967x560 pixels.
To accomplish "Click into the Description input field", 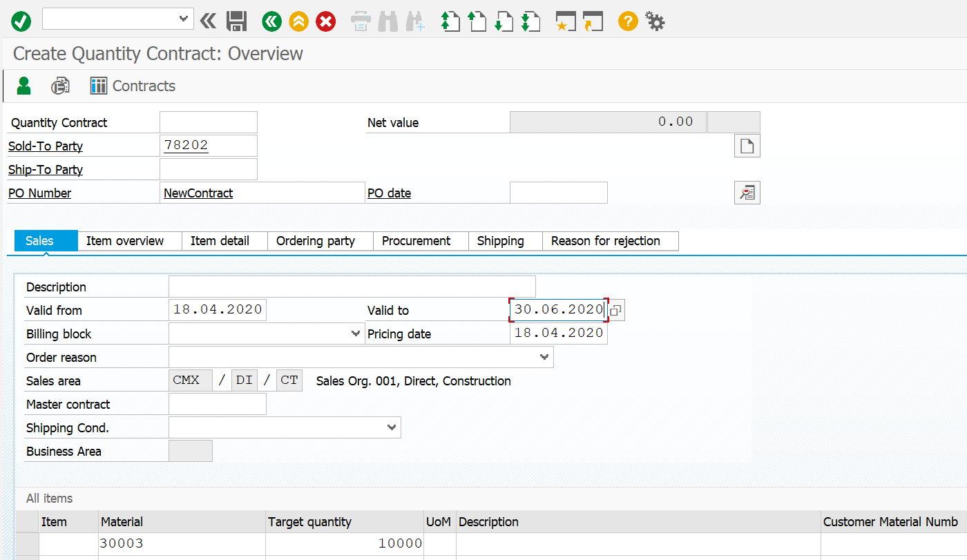I will pyautogui.click(x=352, y=287).
